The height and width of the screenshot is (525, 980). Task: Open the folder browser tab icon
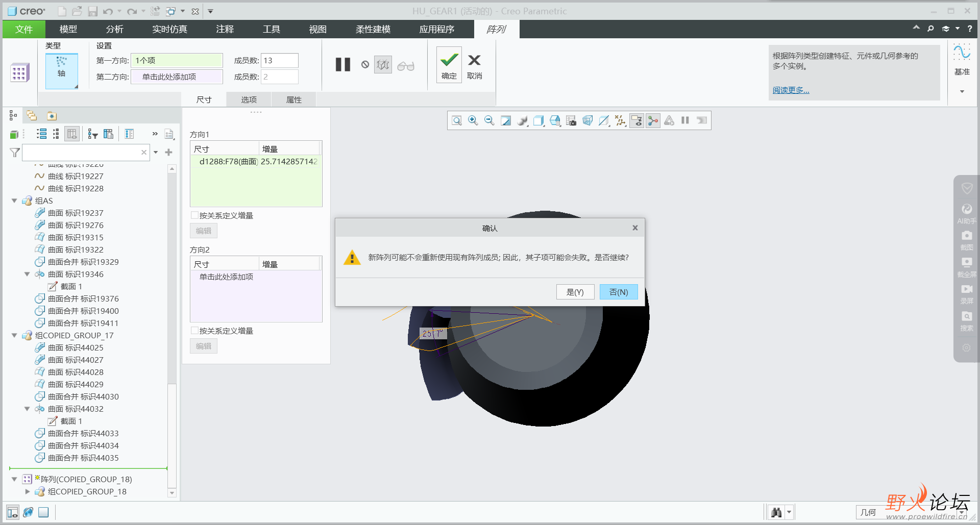[x=32, y=116]
